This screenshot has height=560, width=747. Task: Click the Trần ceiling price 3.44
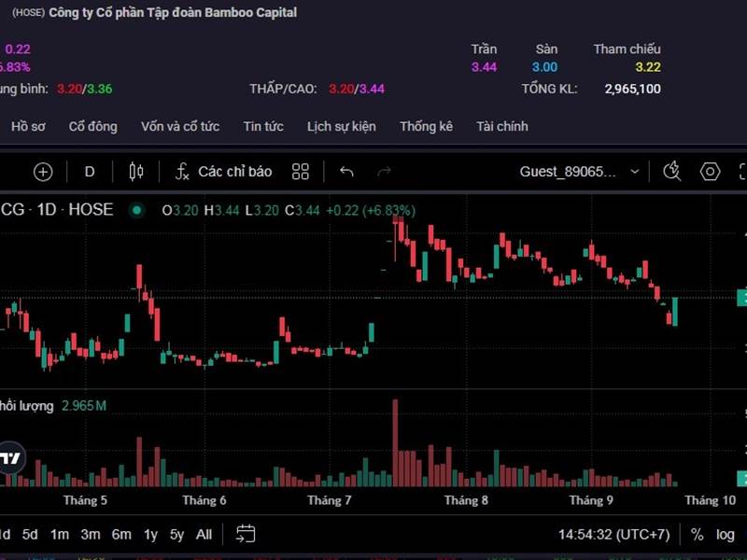[x=484, y=66]
